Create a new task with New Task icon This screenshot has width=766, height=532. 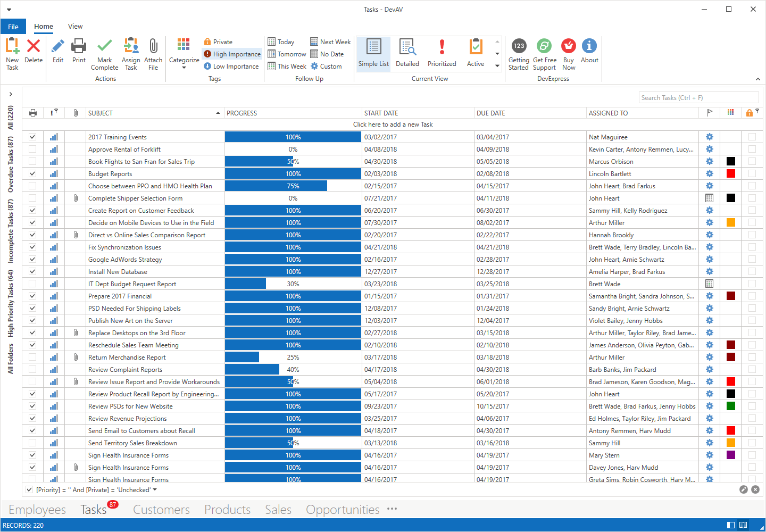pos(12,53)
